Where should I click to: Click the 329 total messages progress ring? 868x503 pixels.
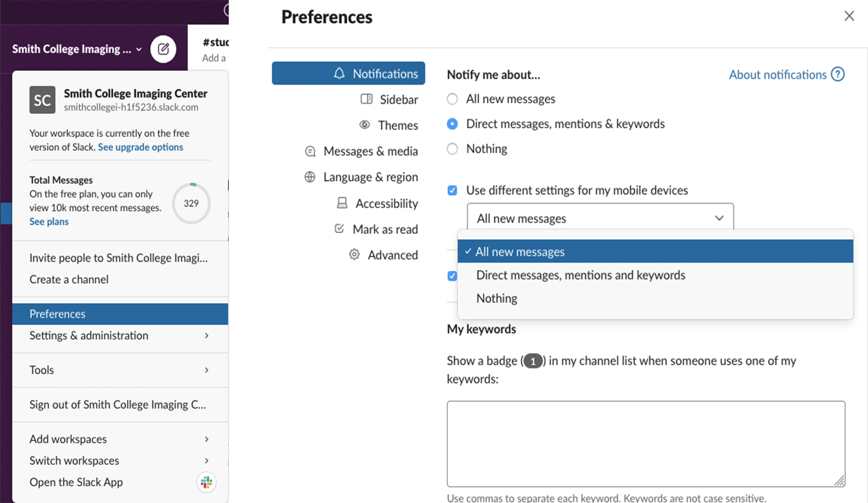coord(191,203)
